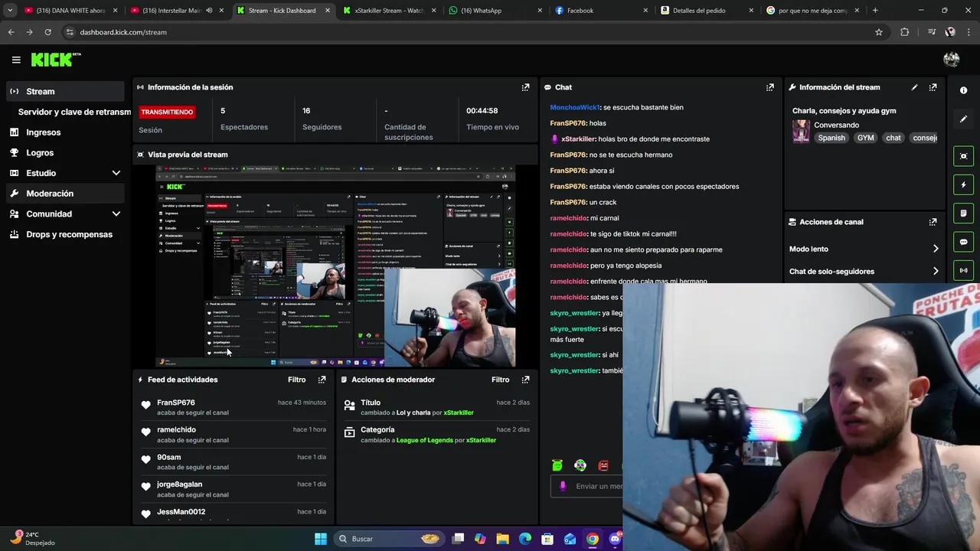
Task: Open Stream in the left sidebar
Action: click(x=65, y=91)
